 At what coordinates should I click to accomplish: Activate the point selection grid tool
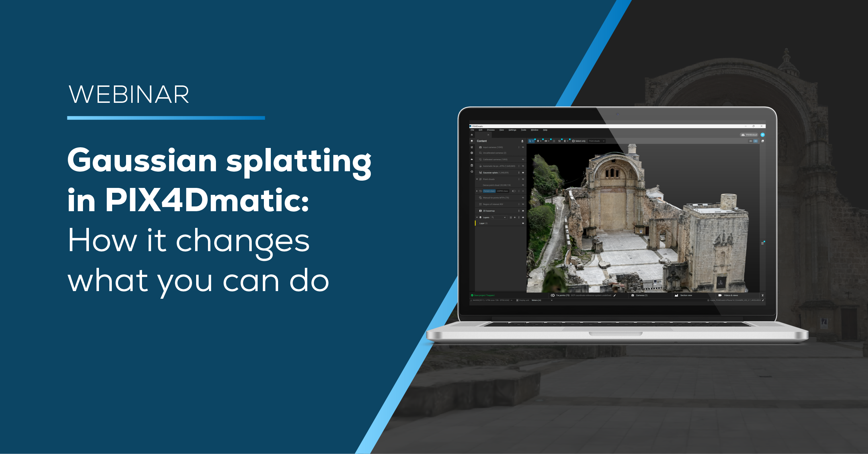tap(559, 141)
